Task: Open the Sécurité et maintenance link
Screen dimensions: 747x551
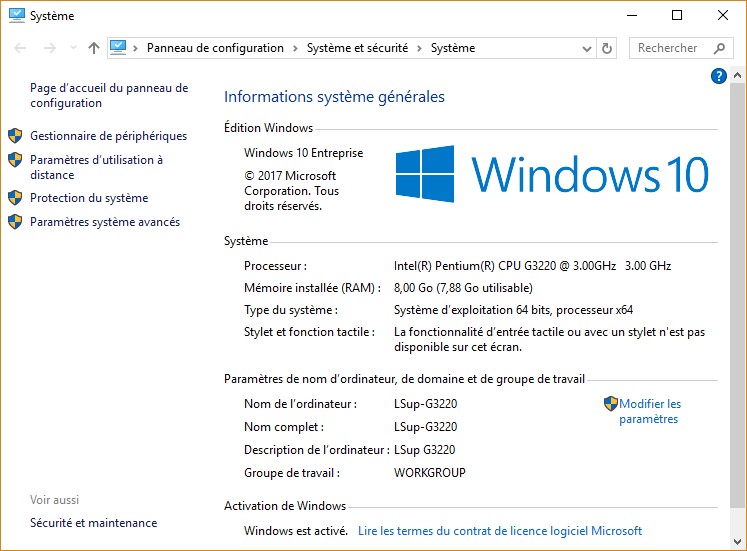Action: [93, 523]
